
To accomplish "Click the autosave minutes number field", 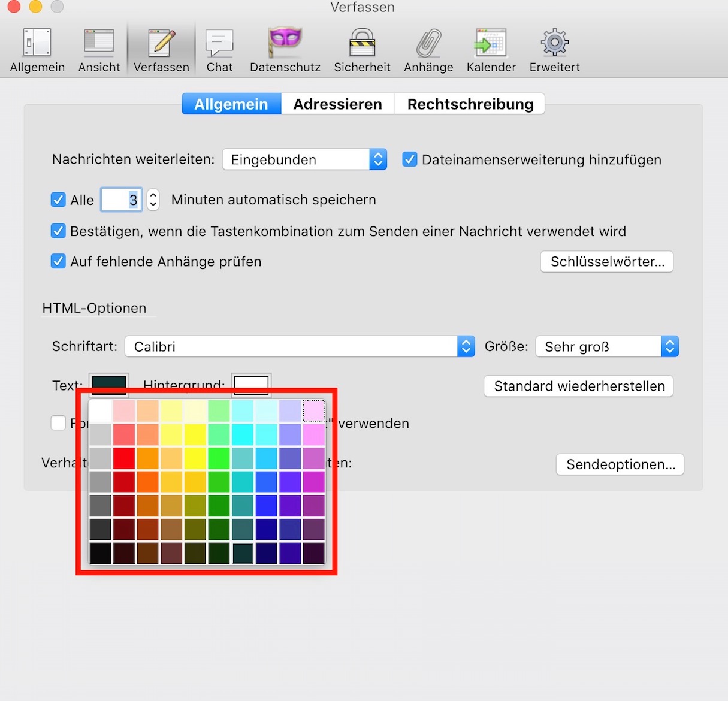I will click(x=121, y=200).
